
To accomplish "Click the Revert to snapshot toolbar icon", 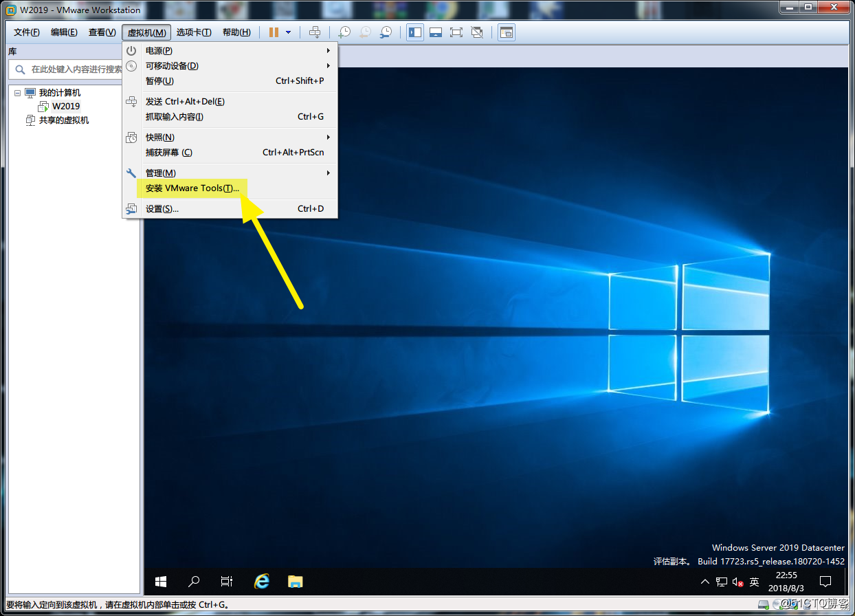I will point(365,32).
